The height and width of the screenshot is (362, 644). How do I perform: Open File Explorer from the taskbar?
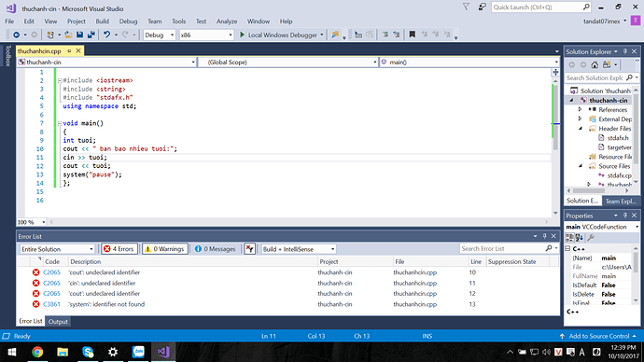[x=63, y=352]
